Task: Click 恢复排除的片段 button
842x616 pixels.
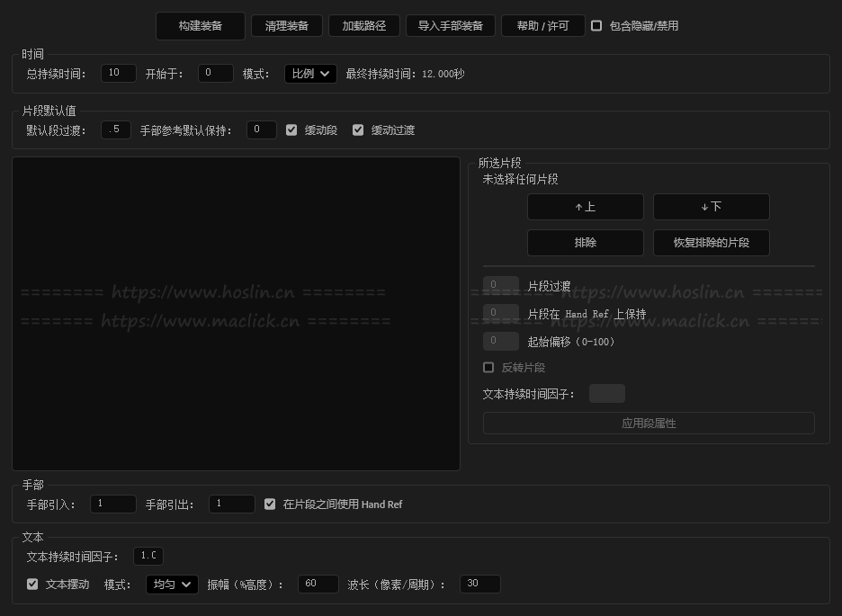Action: pos(711,243)
